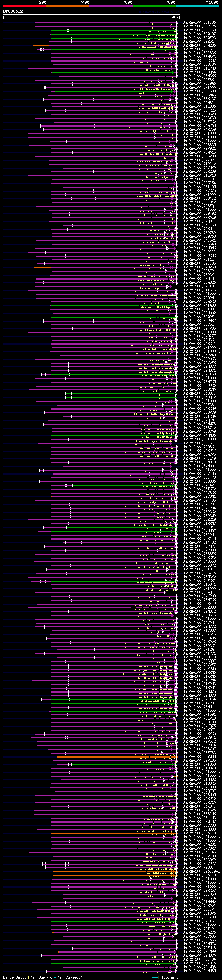
Task: Select hit UniRef100_Q7TLR4
Action: click(199, 929)
